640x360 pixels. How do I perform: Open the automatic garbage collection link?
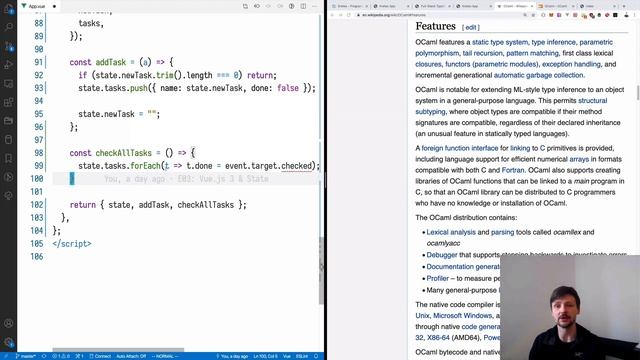point(538,75)
